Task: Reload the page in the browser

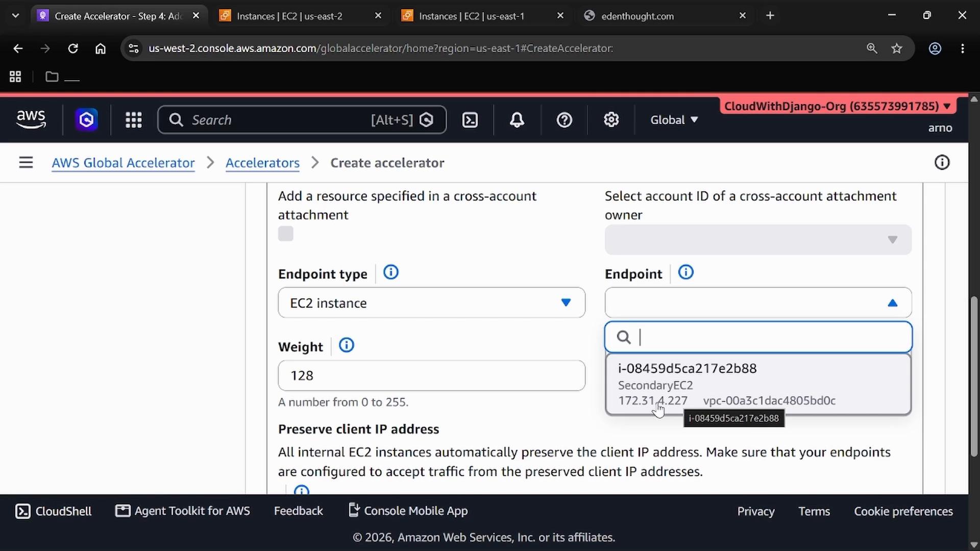Action: tap(73, 48)
